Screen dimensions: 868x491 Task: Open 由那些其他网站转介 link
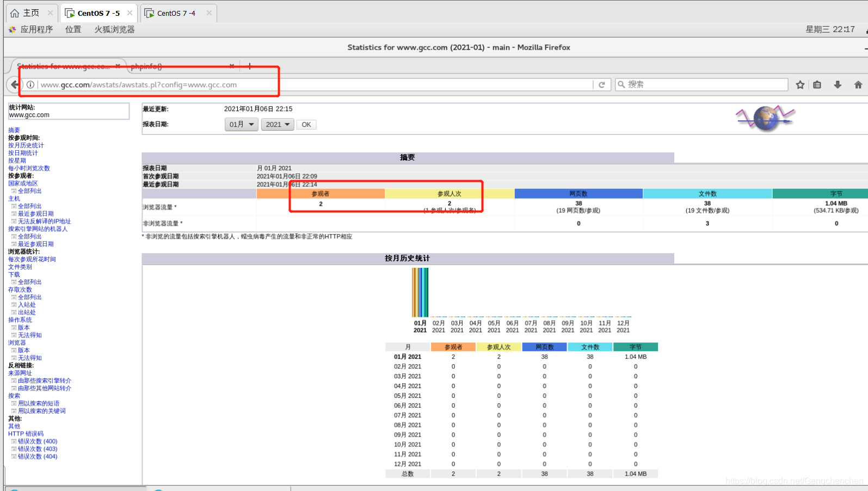click(45, 388)
